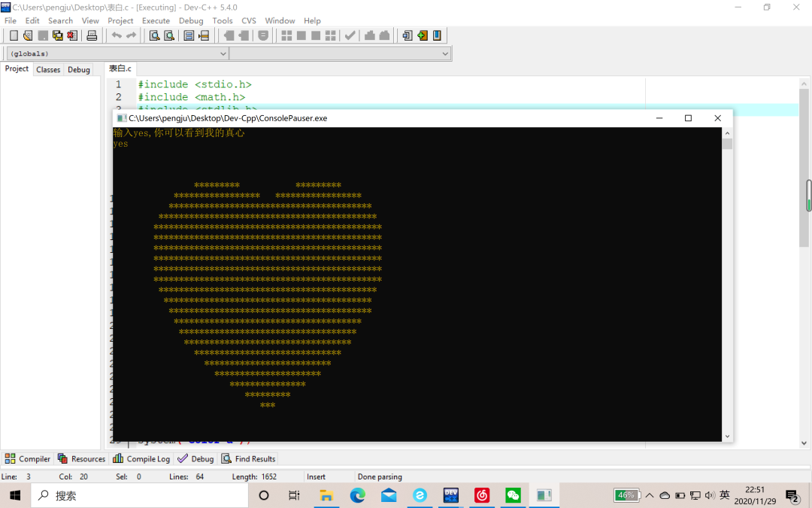This screenshot has width=812, height=508.
Task: Open the Mail app from the taskbar
Action: (389, 495)
